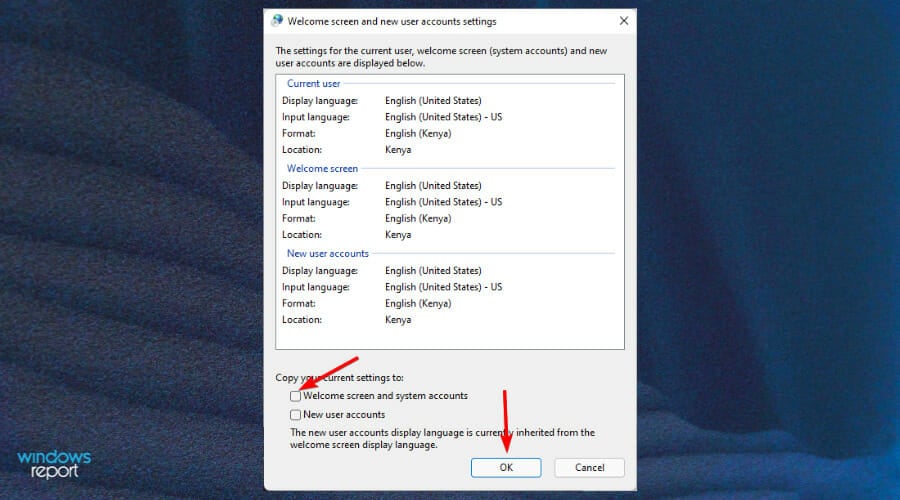Click the dialog description text at top
900x500 pixels.
click(x=441, y=57)
